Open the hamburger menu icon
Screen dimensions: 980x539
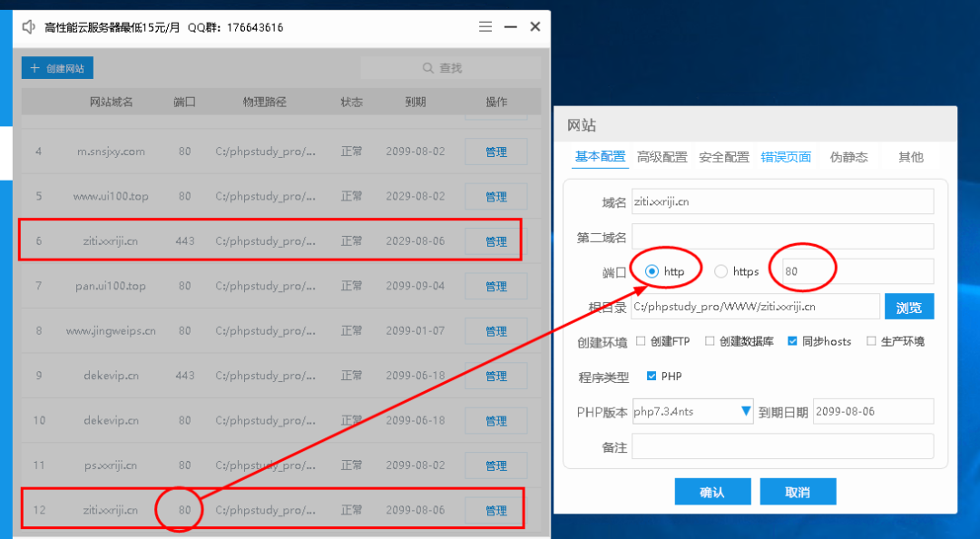pyautogui.click(x=485, y=27)
